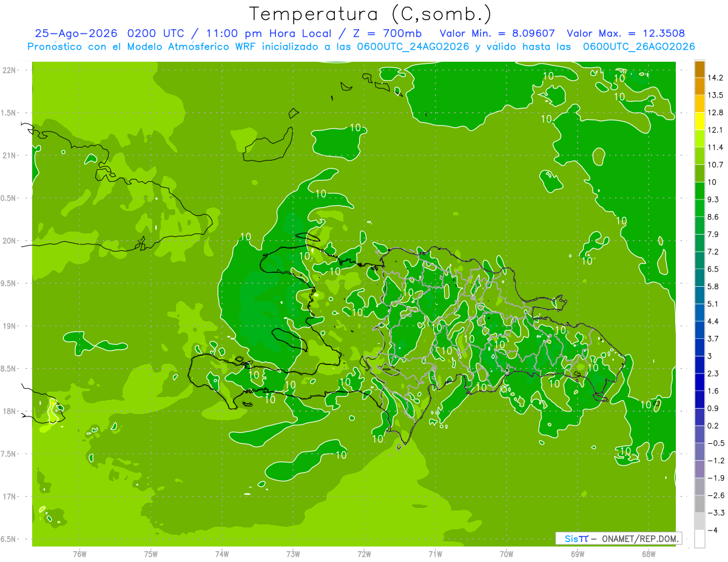Click the '22N' latitude label
This screenshot has height=562, width=728.
coord(9,70)
